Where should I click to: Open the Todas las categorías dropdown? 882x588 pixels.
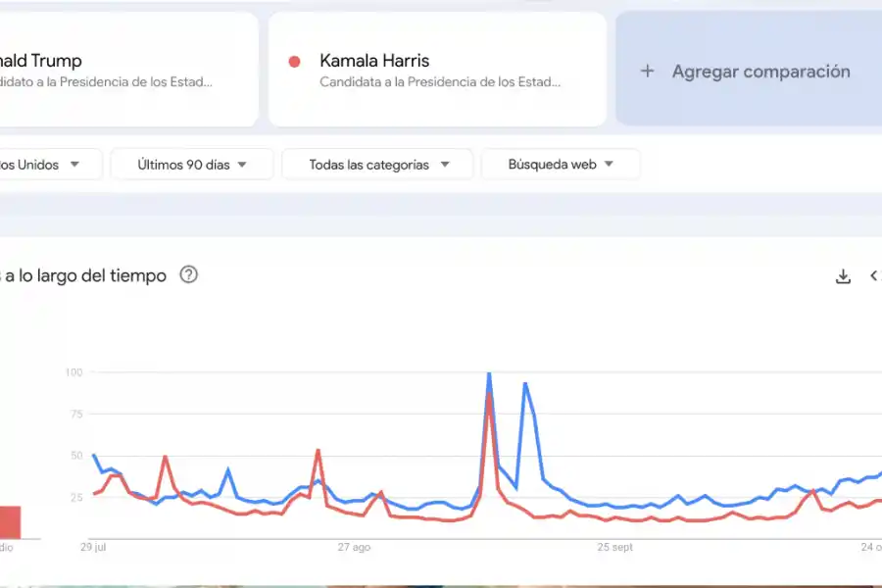(x=377, y=164)
